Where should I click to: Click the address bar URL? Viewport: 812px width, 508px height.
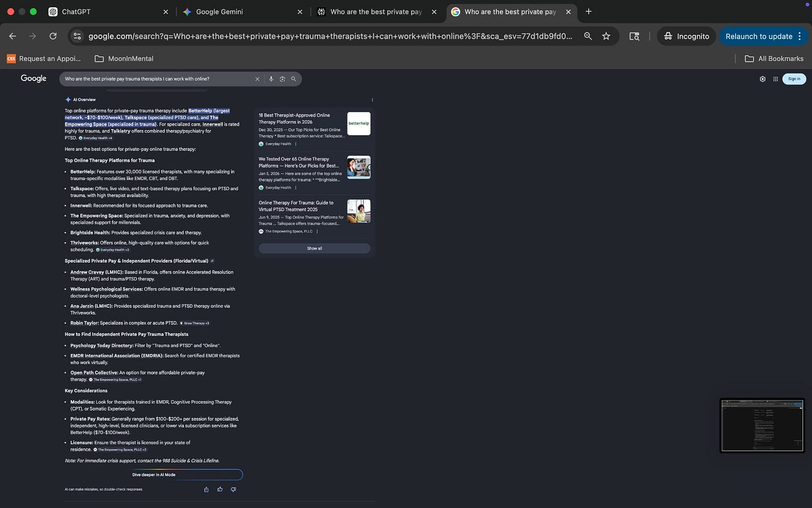(330, 36)
